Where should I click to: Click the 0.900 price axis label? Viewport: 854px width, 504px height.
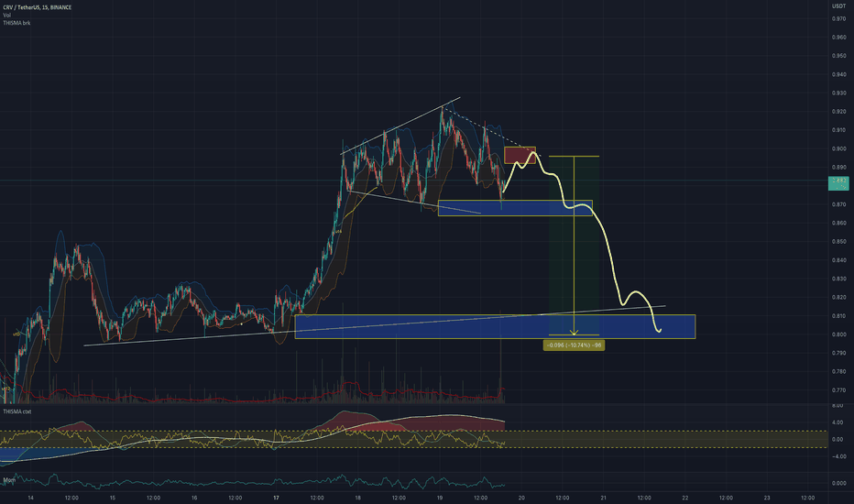pyautogui.click(x=838, y=148)
